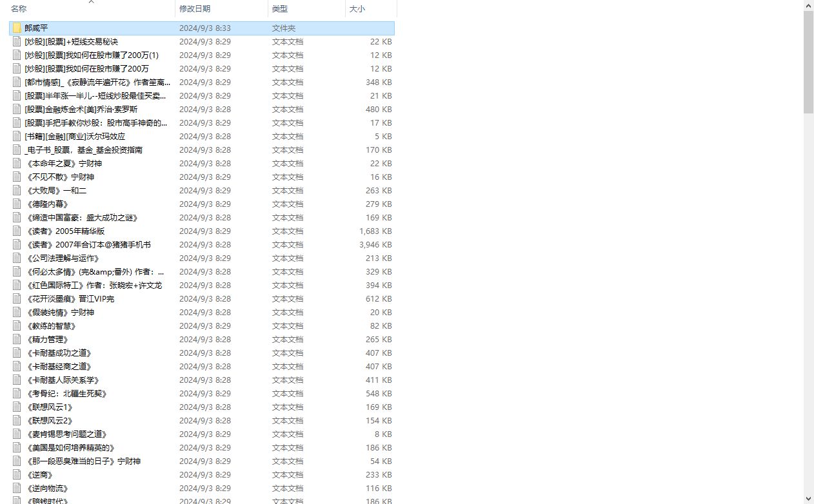
Task: Click document icon for 《逆向物流》
Action: pyautogui.click(x=17, y=488)
